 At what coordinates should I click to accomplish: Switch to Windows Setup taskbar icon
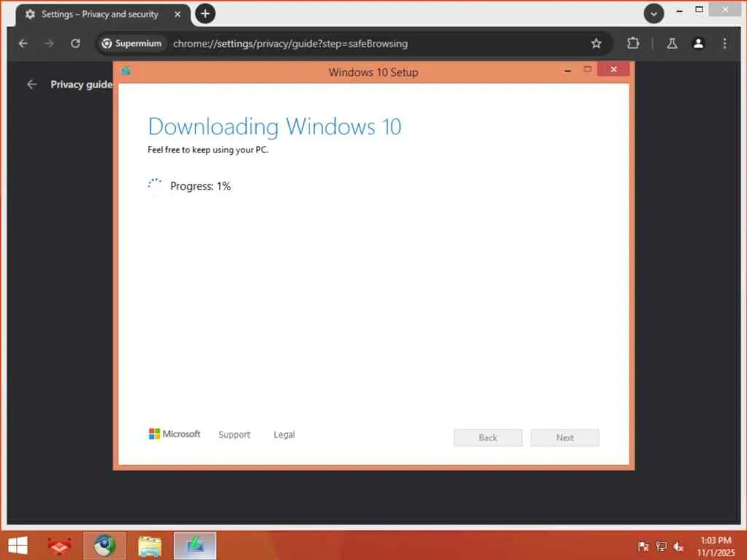195,545
